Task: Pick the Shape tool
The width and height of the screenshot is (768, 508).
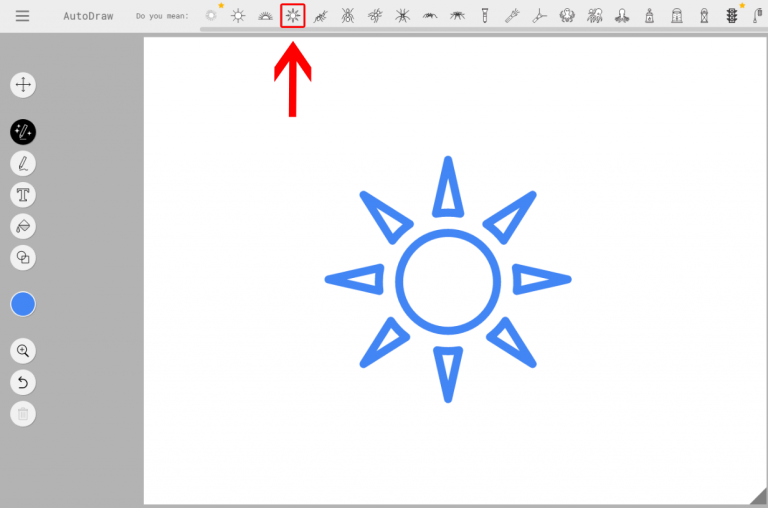Action: (x=23, y=258)
